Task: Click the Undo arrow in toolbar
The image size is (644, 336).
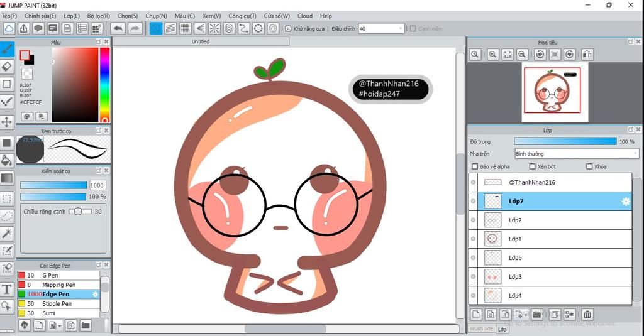Action: point(118,29)
